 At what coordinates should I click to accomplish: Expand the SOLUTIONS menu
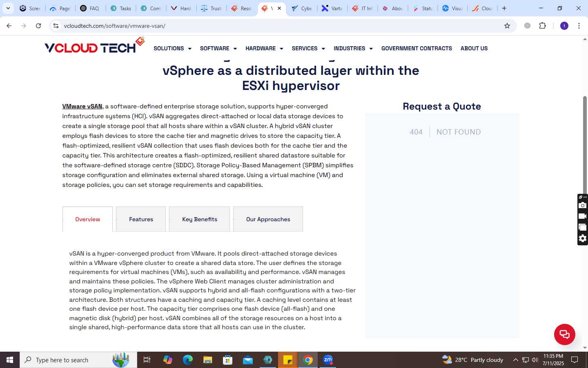172,48
